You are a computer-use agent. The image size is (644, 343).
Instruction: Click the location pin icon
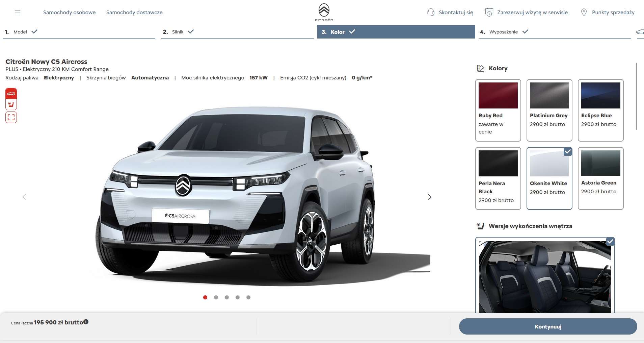(584, 12)
